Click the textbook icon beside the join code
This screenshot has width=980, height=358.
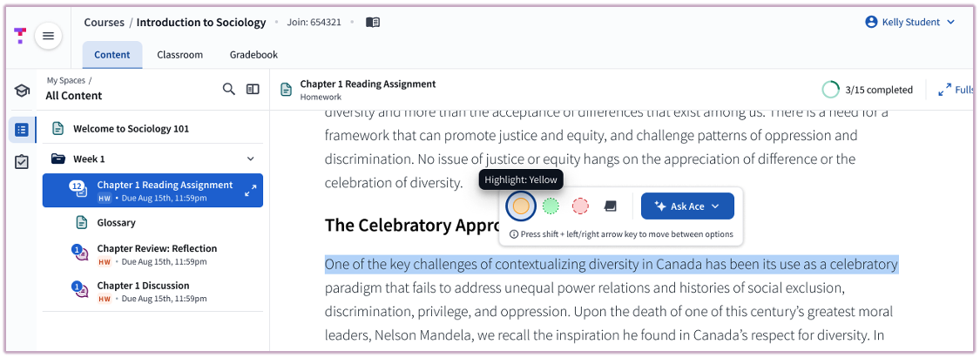click(373, 23)
